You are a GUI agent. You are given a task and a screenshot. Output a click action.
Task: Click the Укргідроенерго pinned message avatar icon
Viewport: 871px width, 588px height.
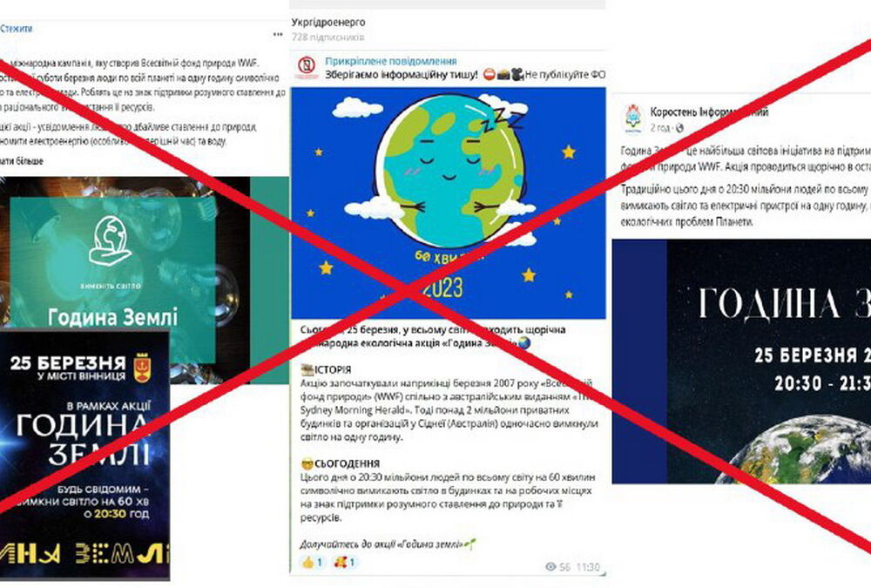pyautogui.click(x=306, y=67)
